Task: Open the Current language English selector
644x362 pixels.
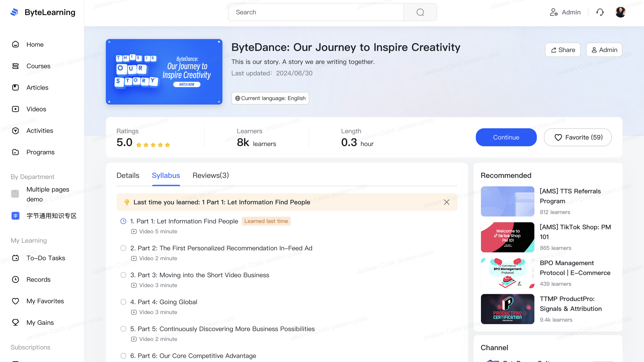Action: (270, 98)
